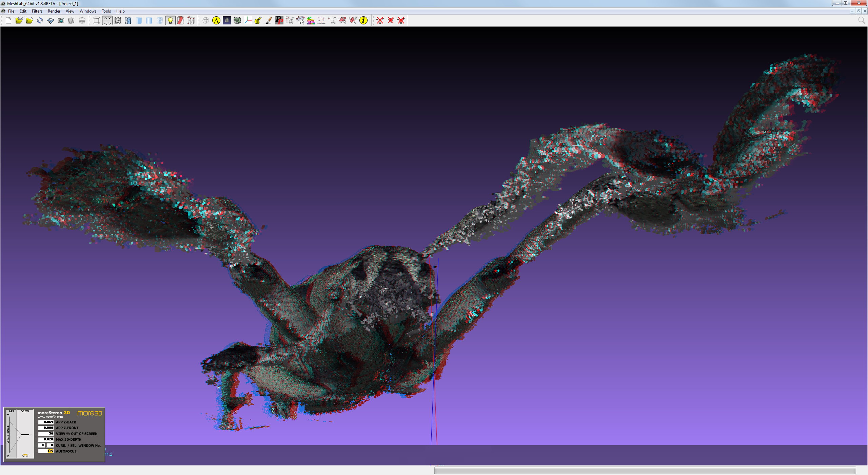Toggle the vertex-dots mesh icon
Image resolution: width=868 pixels, height=475 pixels.
[x=191, y=21]
